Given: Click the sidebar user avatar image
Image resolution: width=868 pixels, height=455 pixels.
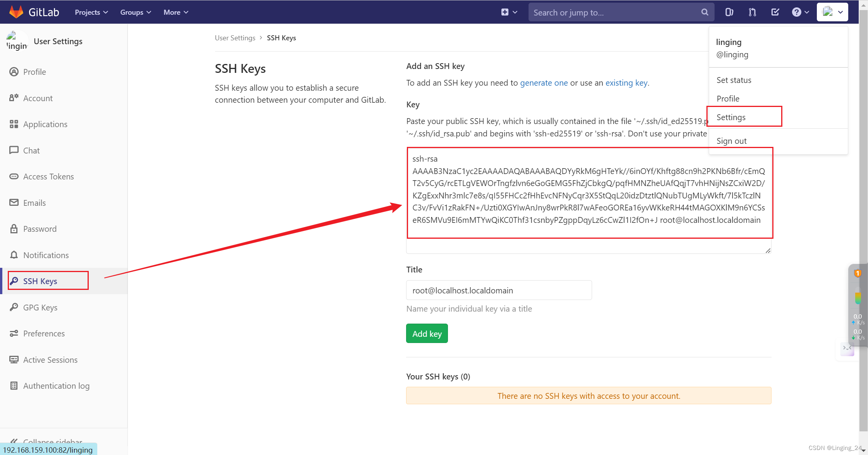Looking at the screenshot, I should 17,41.
